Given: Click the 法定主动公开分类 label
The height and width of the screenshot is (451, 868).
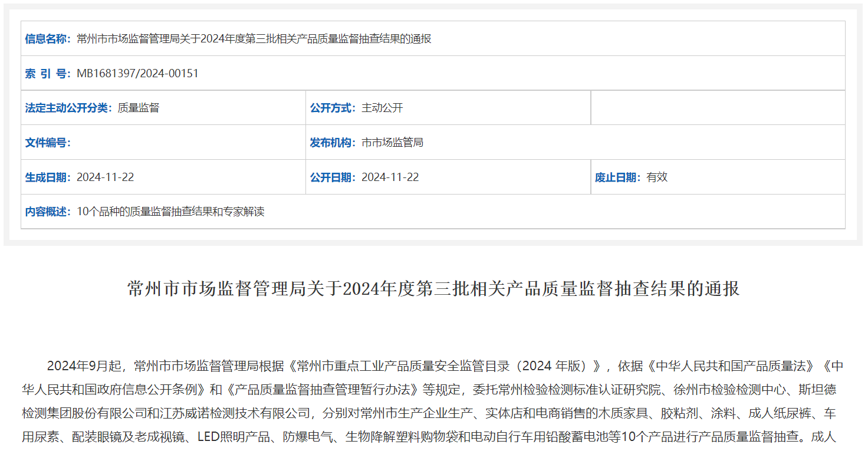Looking at the screenshot, I should coord(68,108).
